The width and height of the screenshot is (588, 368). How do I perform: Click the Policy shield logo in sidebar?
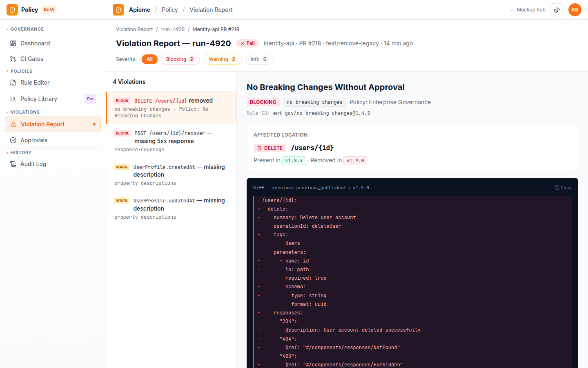tap(12, 10)
